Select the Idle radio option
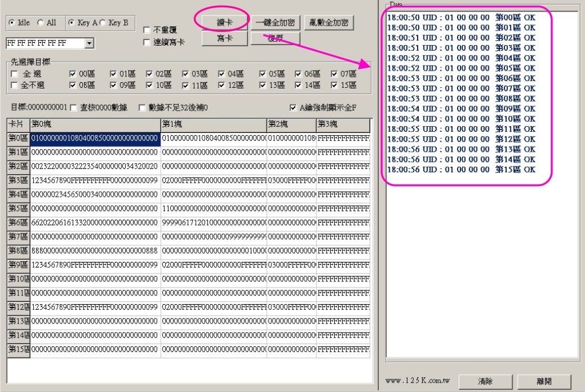 coord(12,23)
